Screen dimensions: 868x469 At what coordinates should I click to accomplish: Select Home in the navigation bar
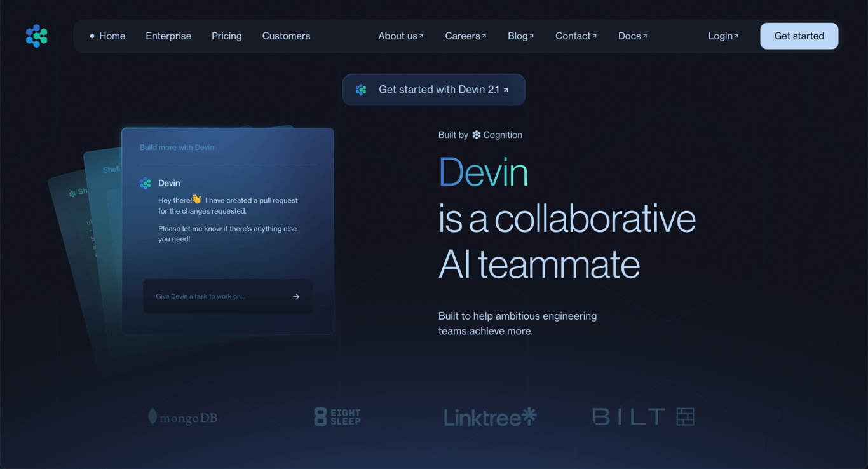pyautogui.click(x=112, y=36)
